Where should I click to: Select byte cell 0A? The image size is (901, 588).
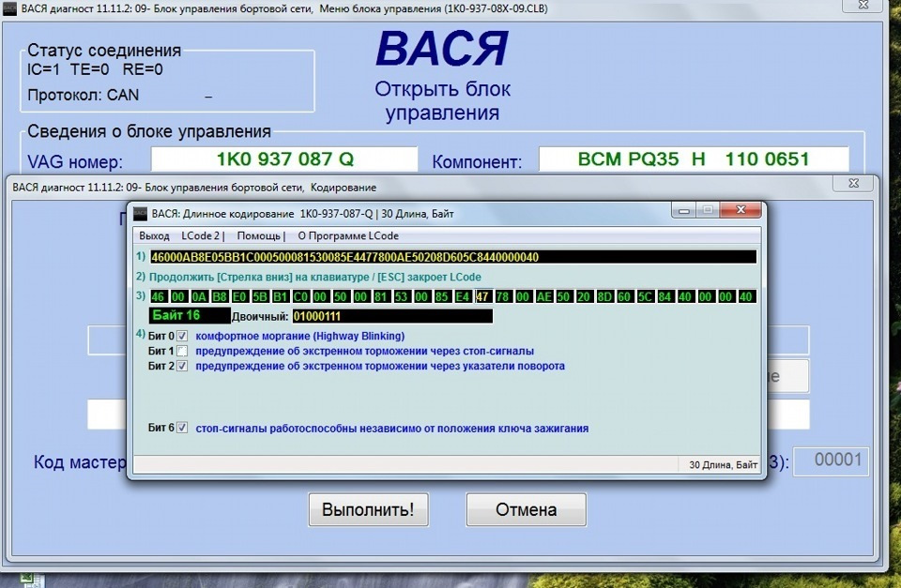pyautogui.click(x=199, y=297)
